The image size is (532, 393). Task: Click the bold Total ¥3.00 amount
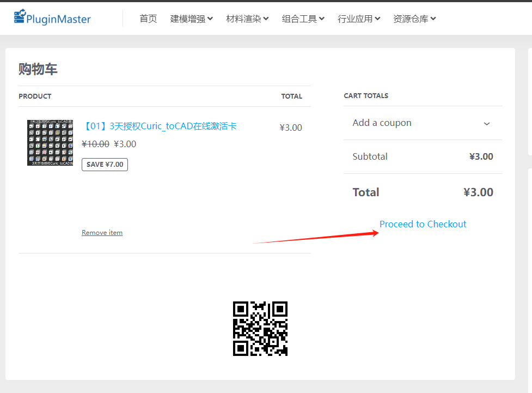click(478, 192)
